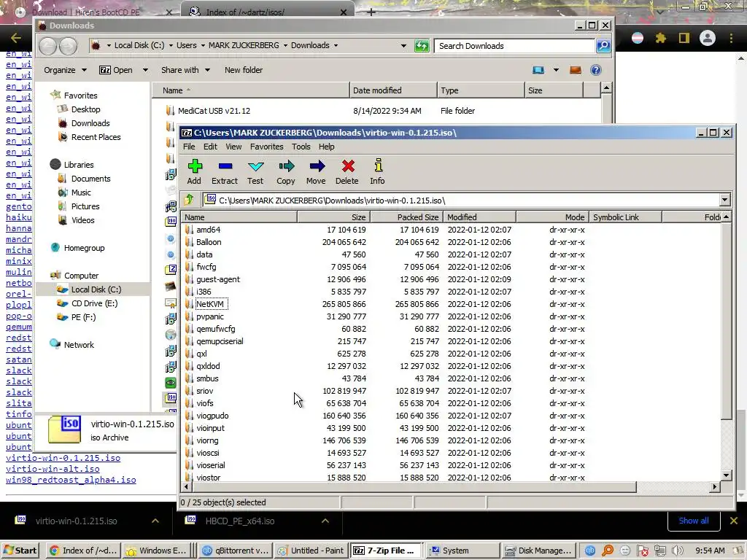This screenshot has width=747, height=560.
Task: Click the red Delete icon
Action: (x=347, y=171)
